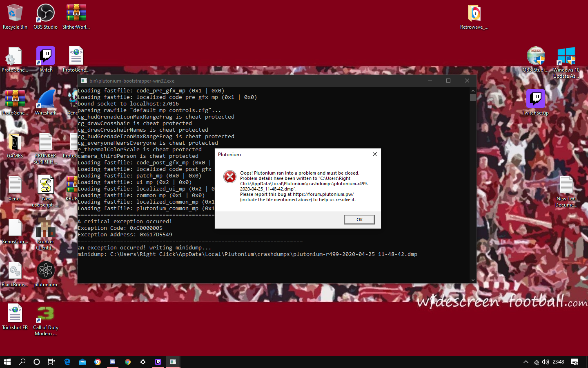Maximize the plutonium-bootstrapper console window
This screenshot has width=588, height=368.
pyautogui.click(x=448, y=81)
